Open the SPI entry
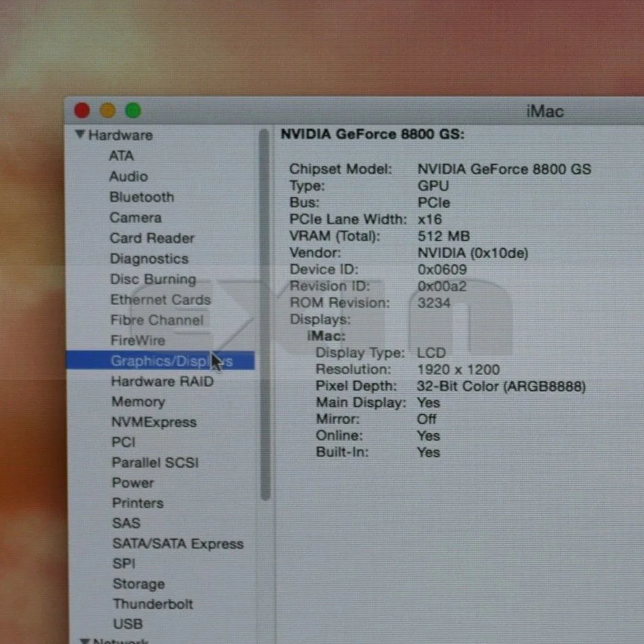644x644 pixels. pos(123,563)
